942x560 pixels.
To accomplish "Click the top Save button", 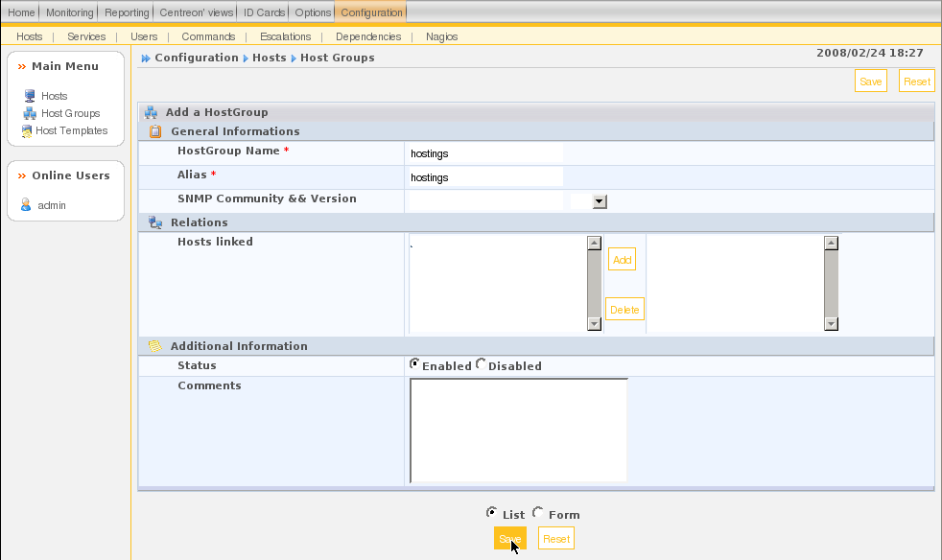I will pos(870,82).
